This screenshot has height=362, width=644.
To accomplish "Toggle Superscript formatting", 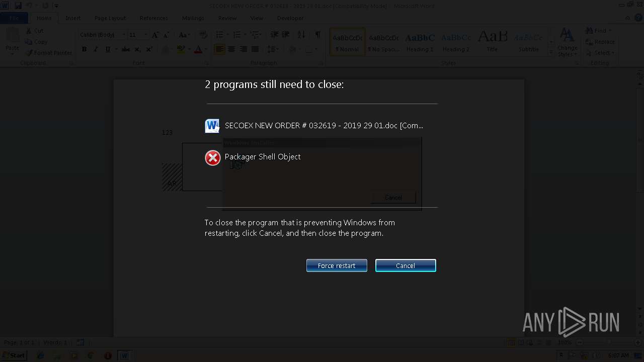I will 149,49.
